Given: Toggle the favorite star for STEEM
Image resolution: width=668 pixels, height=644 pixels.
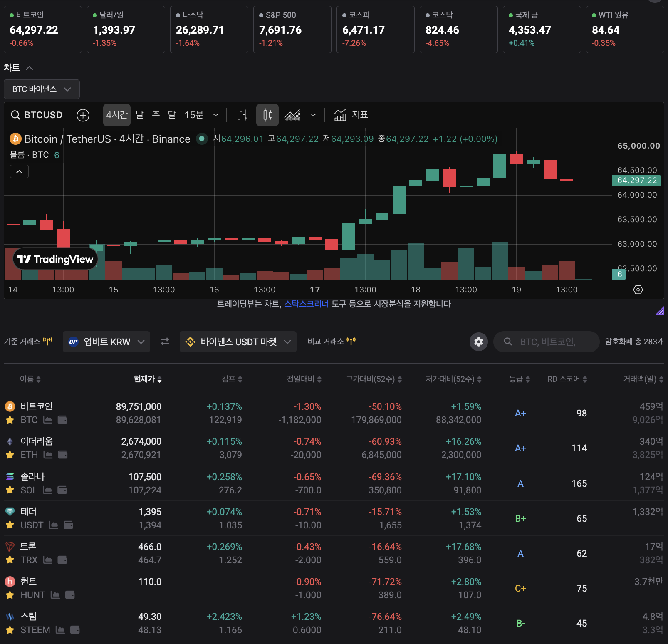Looking at the screenshot, I should 10,630.
